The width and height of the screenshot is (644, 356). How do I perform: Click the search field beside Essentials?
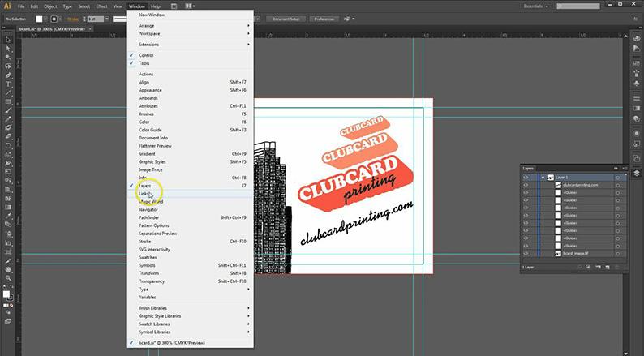tap(577, 6)
